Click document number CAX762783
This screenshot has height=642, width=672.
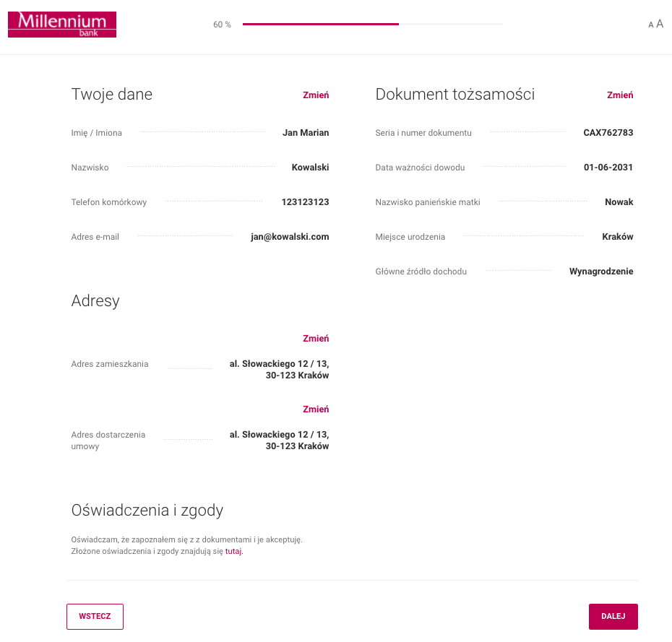[608, 133]
